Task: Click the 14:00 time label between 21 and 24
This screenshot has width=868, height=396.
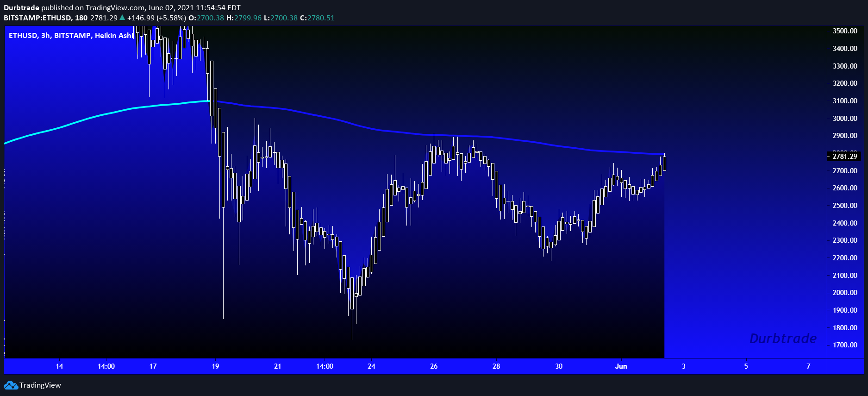Action: [325, 366]
